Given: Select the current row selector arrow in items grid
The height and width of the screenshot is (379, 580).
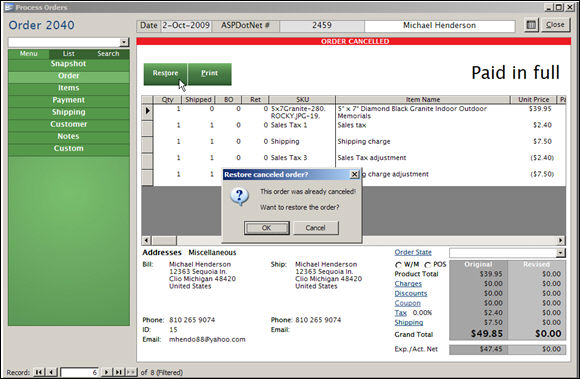Looking at the screenshot, I should click(147, 111).
